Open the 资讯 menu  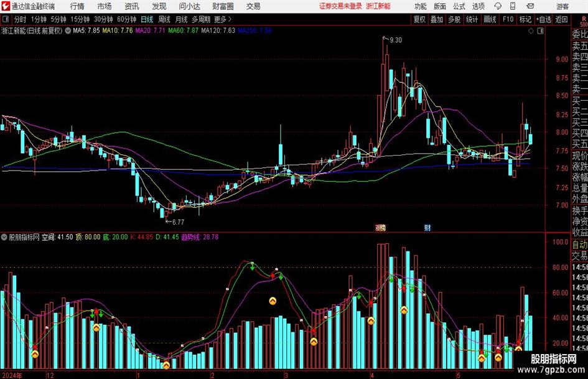tap(132, 6)
